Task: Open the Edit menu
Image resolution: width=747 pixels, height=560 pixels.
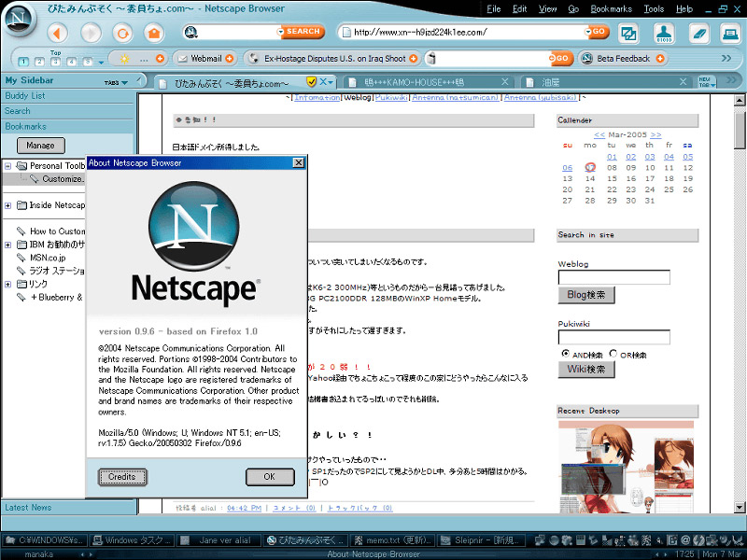Action: click(x=520, y=9)
